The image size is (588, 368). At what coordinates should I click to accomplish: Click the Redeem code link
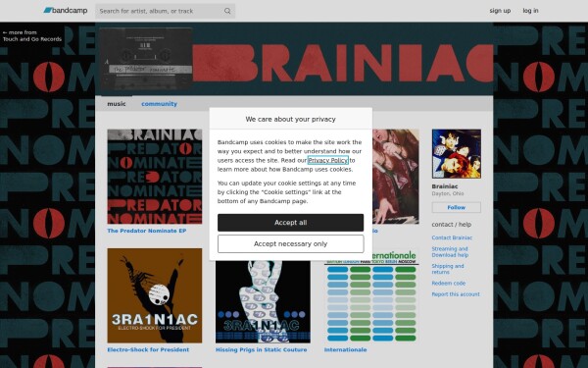pos(449,284)
